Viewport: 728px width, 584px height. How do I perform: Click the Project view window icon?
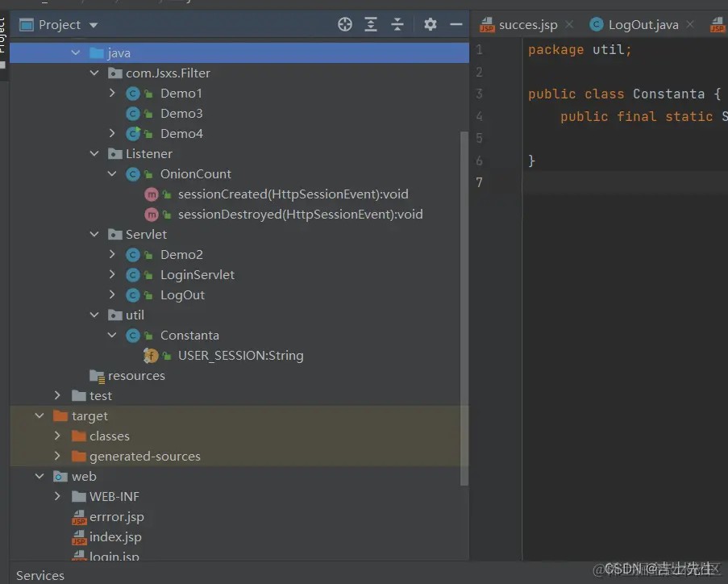[26, 25]
